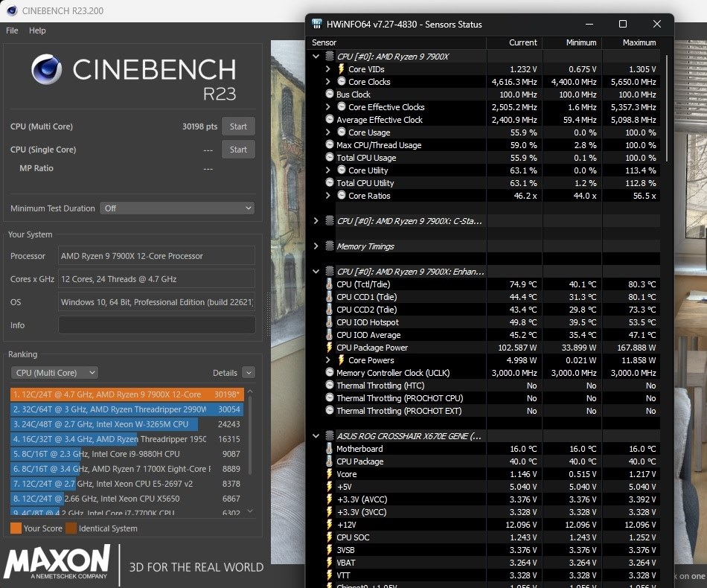Open the File menu in Cinebench
The height and width of the screenshot is (588, 707).
pos(12,31)
